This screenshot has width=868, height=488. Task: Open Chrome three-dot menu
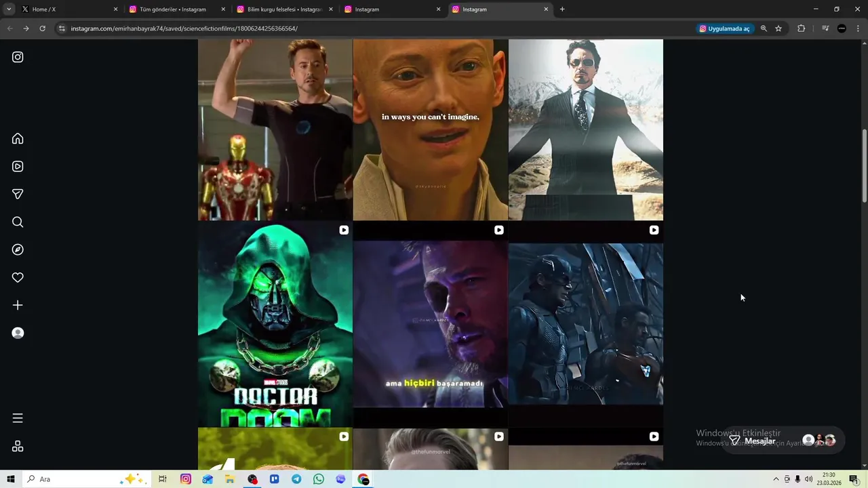click(x=858, y=28)
